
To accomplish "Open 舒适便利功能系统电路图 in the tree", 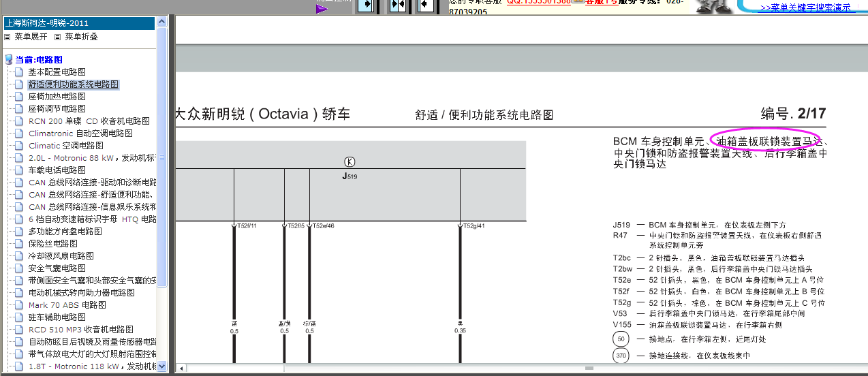I will [x=74, y=84].
